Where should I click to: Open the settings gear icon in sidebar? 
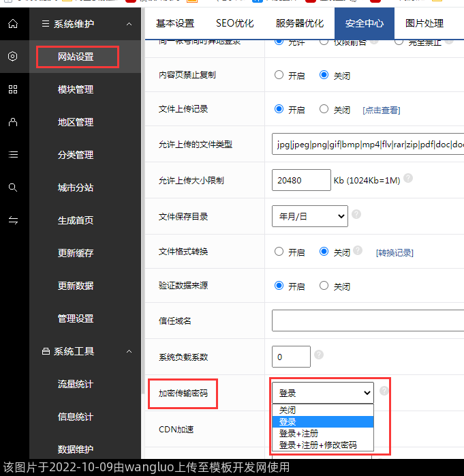click(x=13, y=57)
